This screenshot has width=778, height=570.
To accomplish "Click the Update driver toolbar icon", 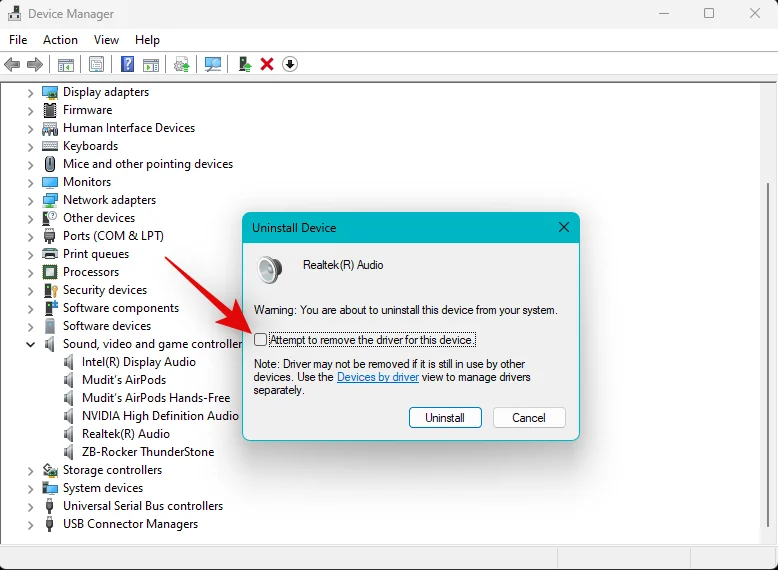I will tap(181, 64).
